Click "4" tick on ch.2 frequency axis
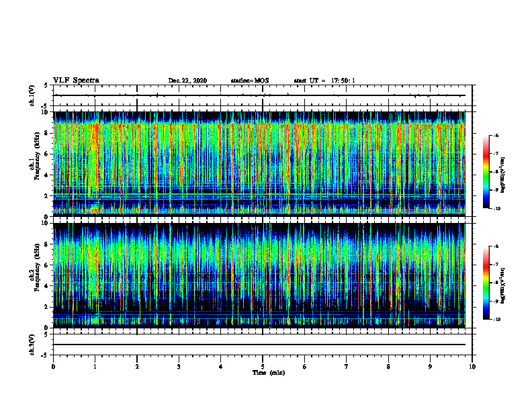532x411 pixels. click(x=48, y=286)
